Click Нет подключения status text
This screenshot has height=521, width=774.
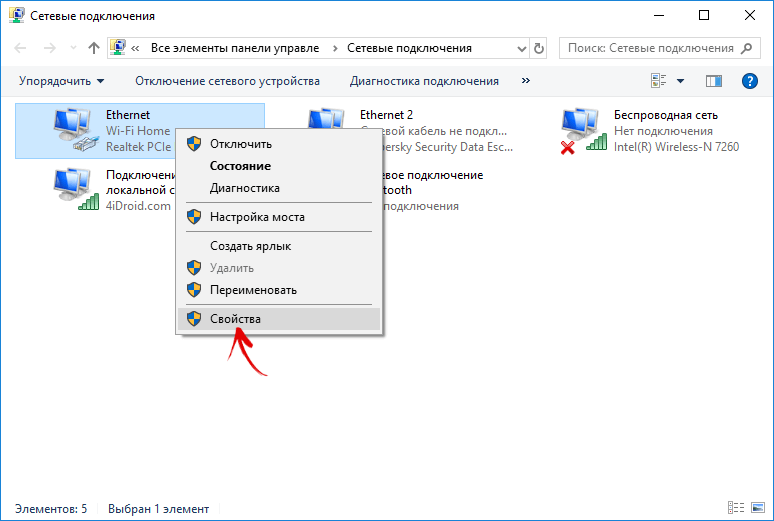coord(663,131)
